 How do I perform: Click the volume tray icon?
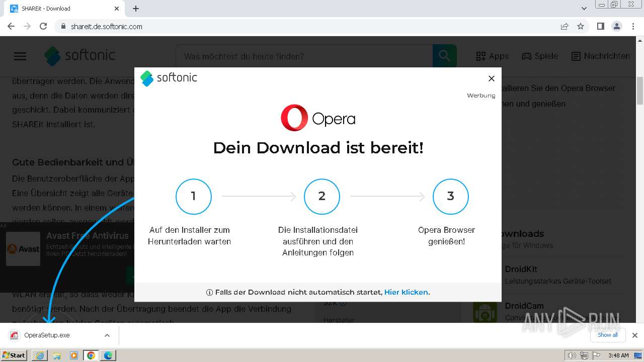[x=572, y=355]
